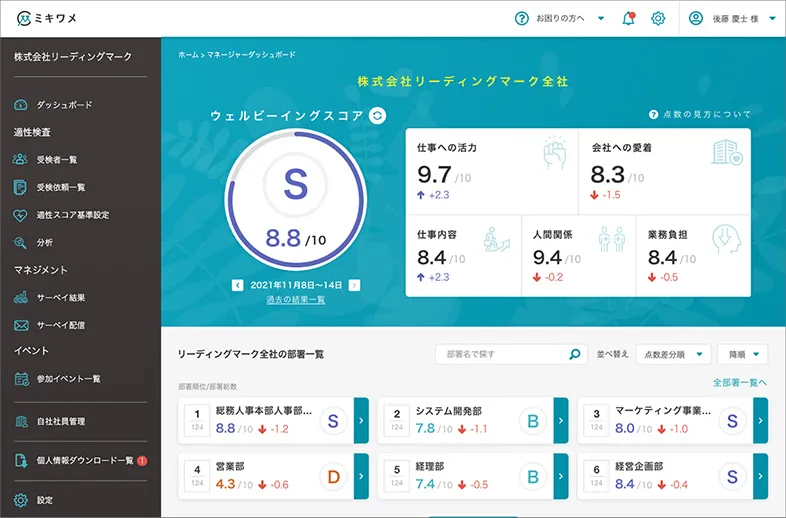Open settings gear in top header
786x518 pixels.
pos(658,18)
